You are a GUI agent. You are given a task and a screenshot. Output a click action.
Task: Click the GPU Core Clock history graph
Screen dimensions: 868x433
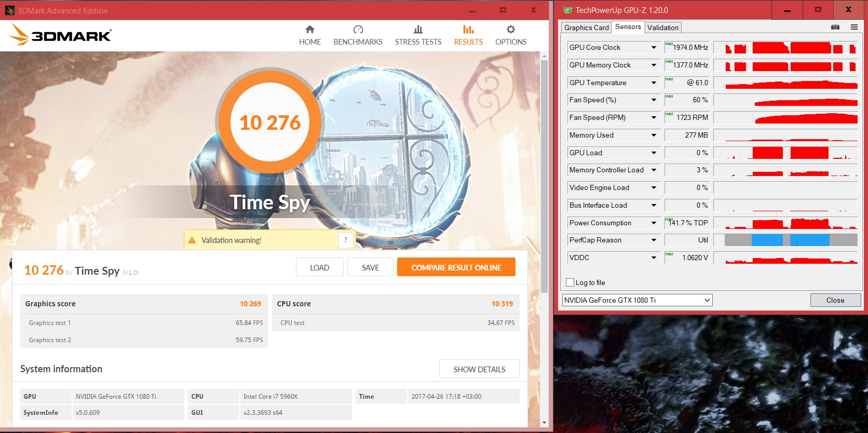[x=785, y=48]
